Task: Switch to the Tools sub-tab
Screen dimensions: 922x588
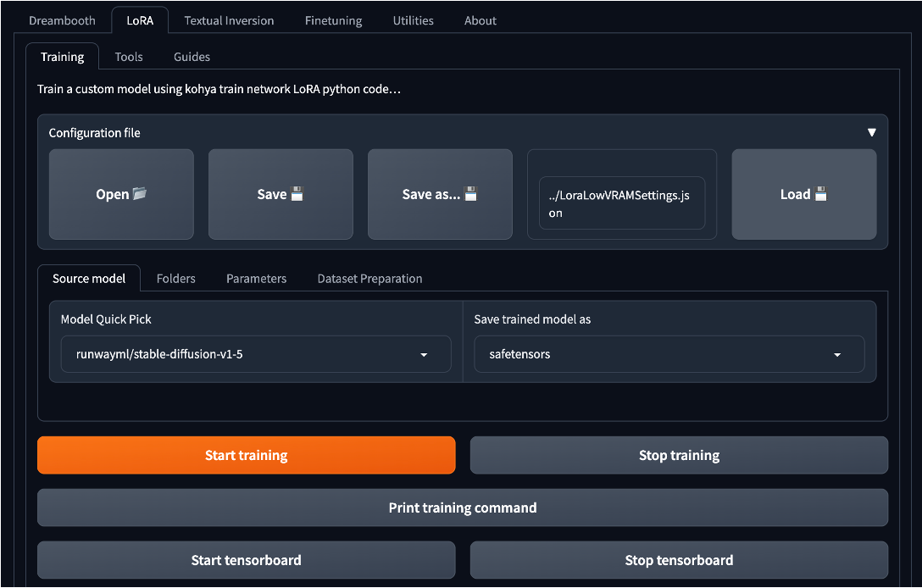Action: [x=129, y=57]
